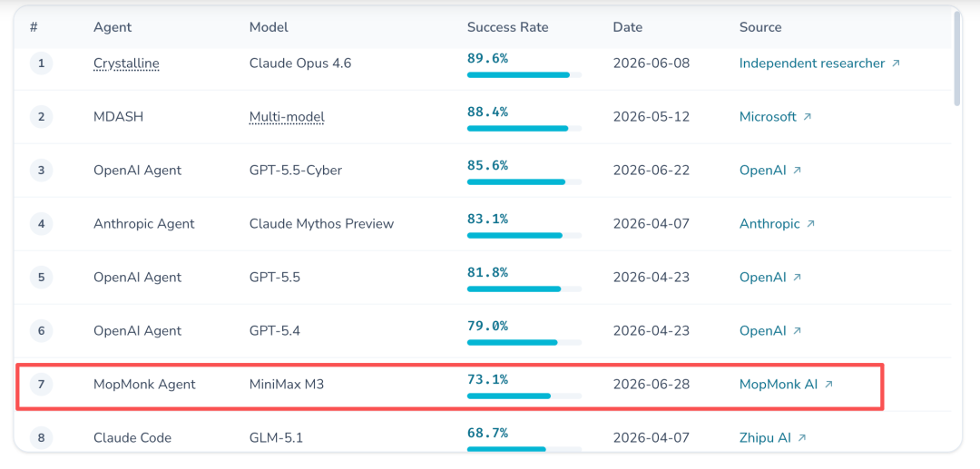
Task: Click external link arrow beside OpenAI for GPT-5.5-Cyber
Action: coord(797,170)
